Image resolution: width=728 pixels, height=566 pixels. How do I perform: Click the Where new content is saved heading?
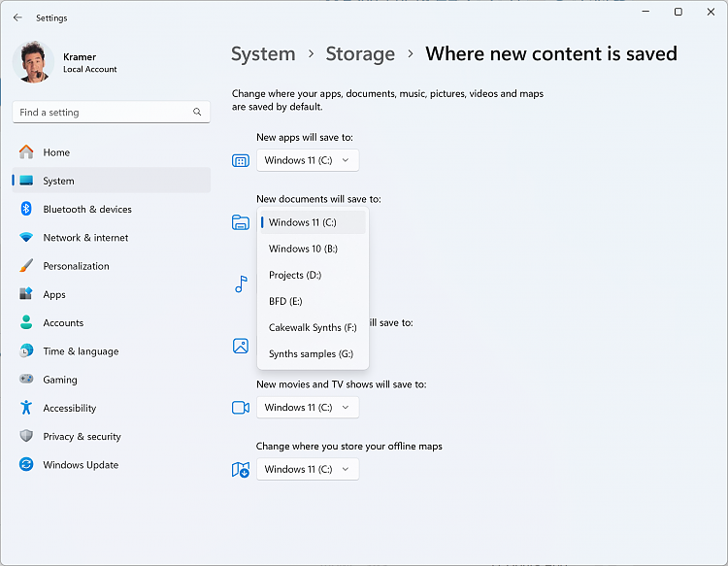(x=551, y=53)
